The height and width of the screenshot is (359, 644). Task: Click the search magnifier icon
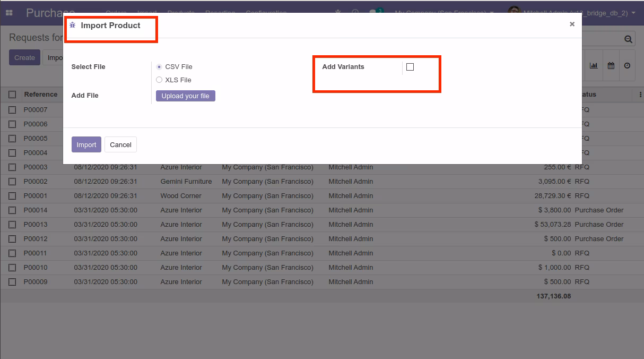click(x=628, y=39)
